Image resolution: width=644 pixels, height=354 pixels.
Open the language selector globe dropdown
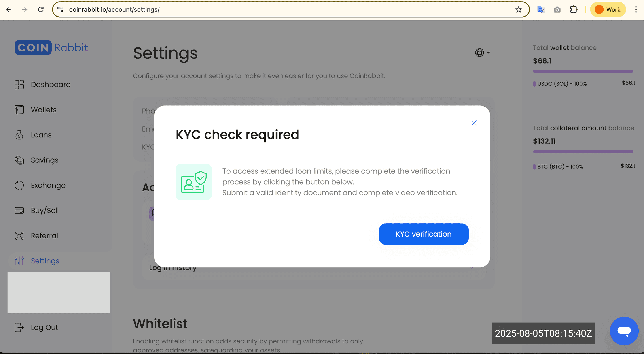[483, 53]
